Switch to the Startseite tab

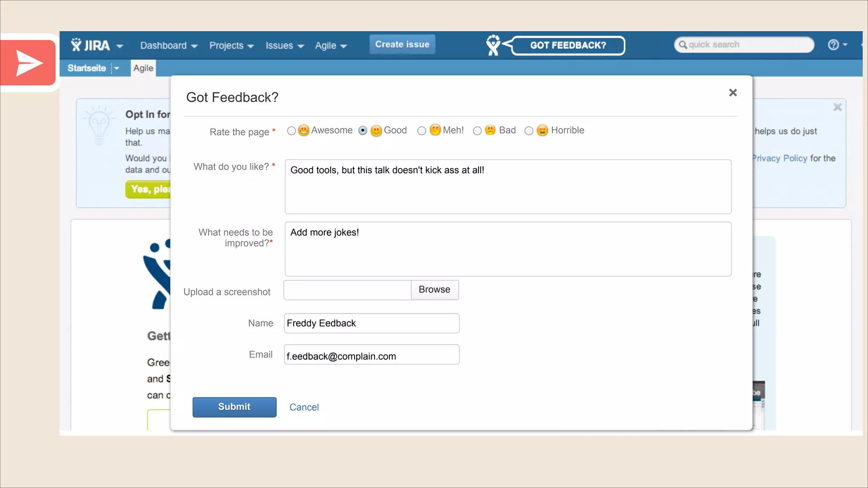(87, 68)
